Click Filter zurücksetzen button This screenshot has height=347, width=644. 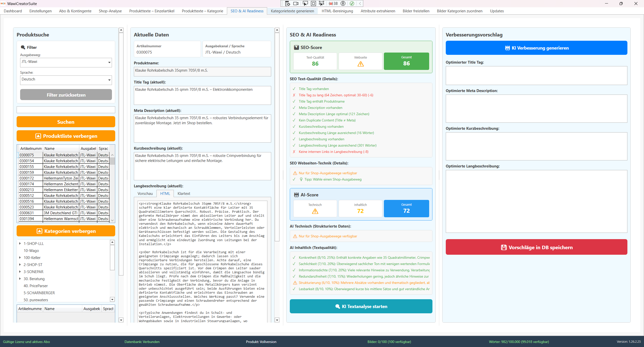click(x=66, y=95)
